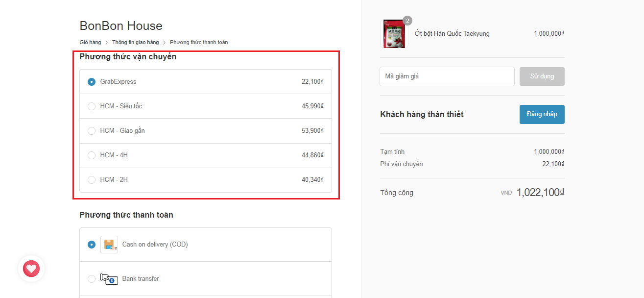Click the Bank transfer hand icon
The width and height of the screenshot is (644, 298).
pyautogui.click(x=109, y=279)
